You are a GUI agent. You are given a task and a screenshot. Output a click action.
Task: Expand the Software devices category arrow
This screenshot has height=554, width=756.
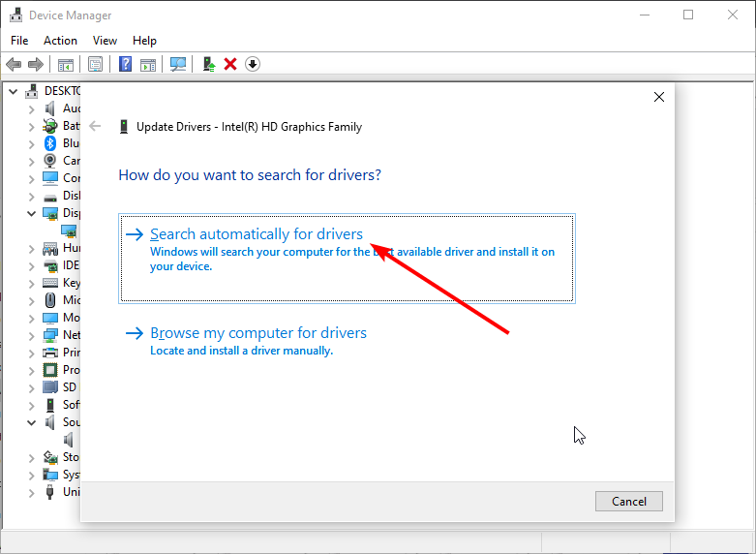pyautogui.click(x=32, y=405)
